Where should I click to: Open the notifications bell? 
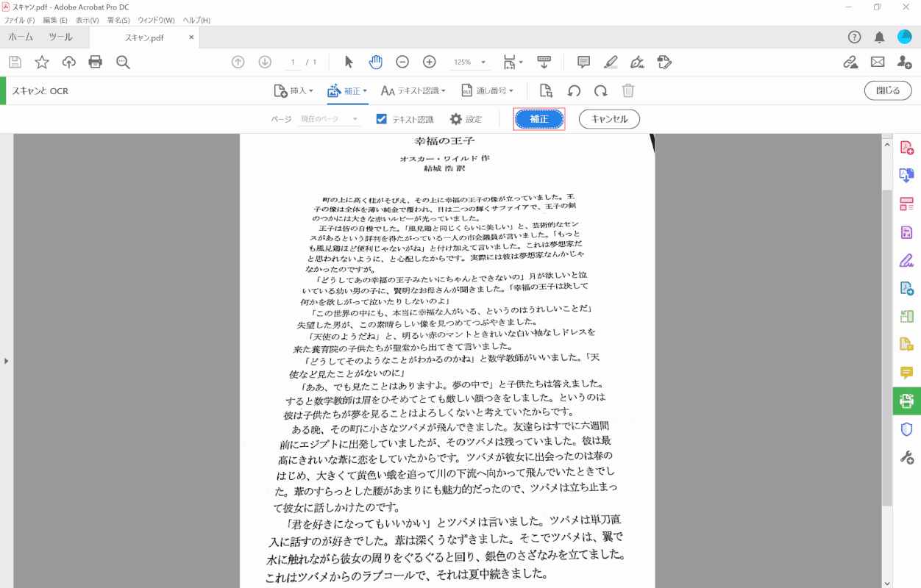coord(879,37)
